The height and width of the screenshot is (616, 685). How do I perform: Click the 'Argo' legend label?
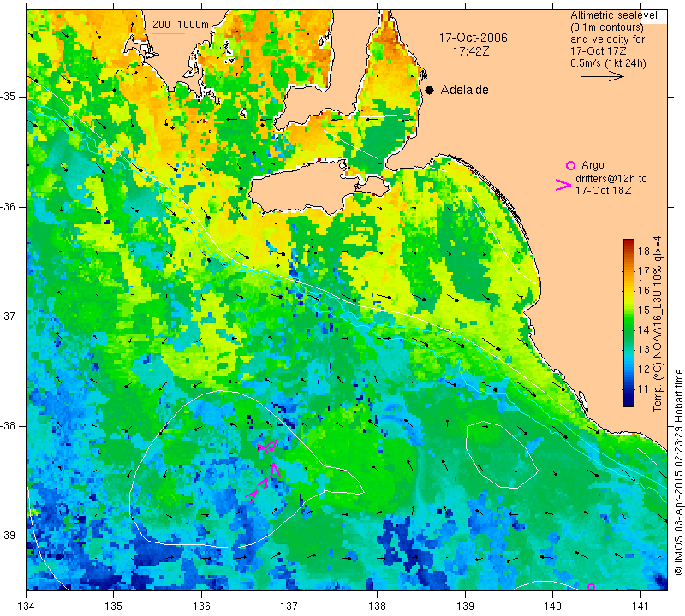tap(593, 165)
